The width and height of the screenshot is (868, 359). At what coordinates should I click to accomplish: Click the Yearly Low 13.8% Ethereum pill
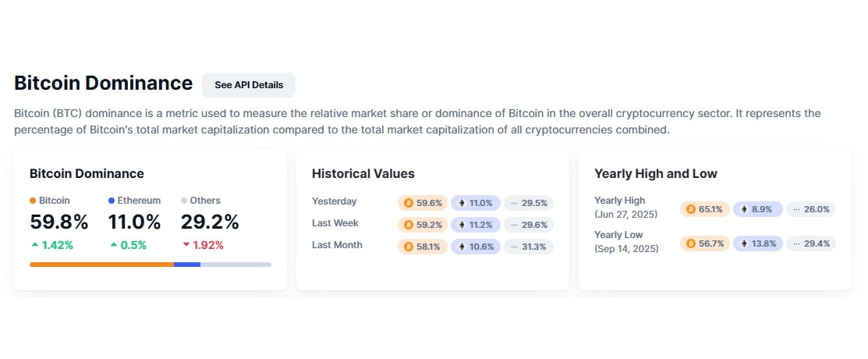pos(757,243)
